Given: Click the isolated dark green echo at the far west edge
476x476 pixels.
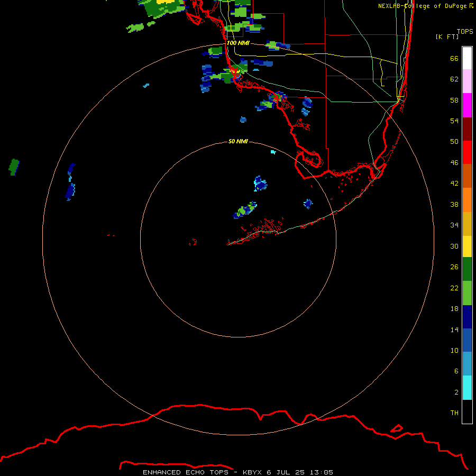Looking at the screenshot, I should click(14, 167).
